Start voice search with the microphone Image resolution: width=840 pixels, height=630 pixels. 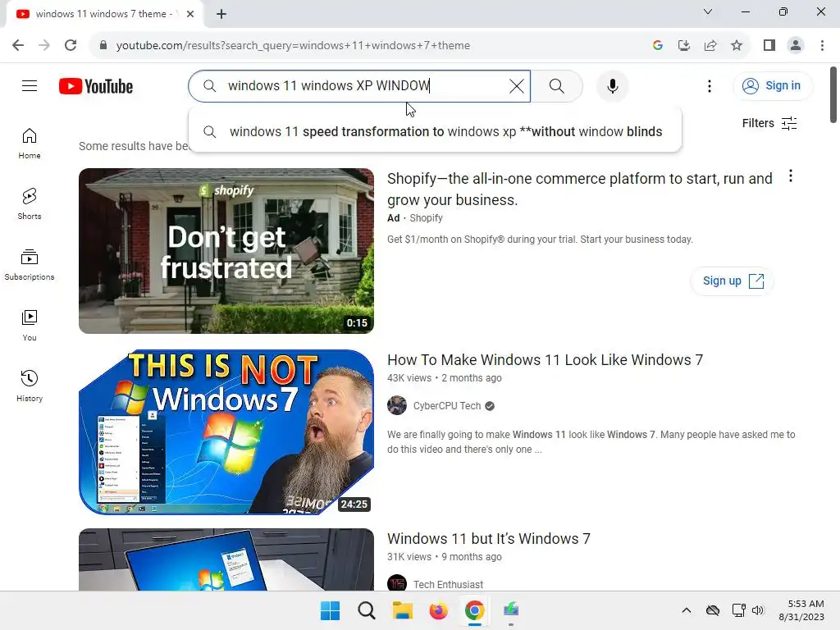[x=612, y=85]
